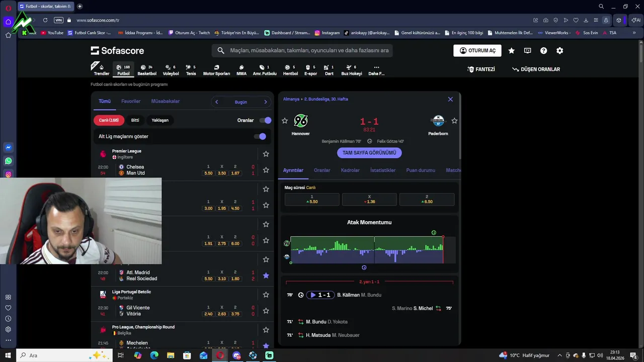Select the MMA sport icon
The height and width of the screenshot is (362, 644).
[x=242, y=69]
